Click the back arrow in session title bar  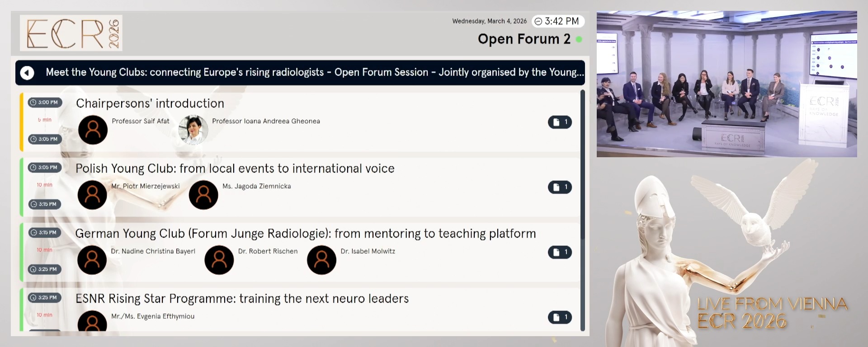(27, 73)
